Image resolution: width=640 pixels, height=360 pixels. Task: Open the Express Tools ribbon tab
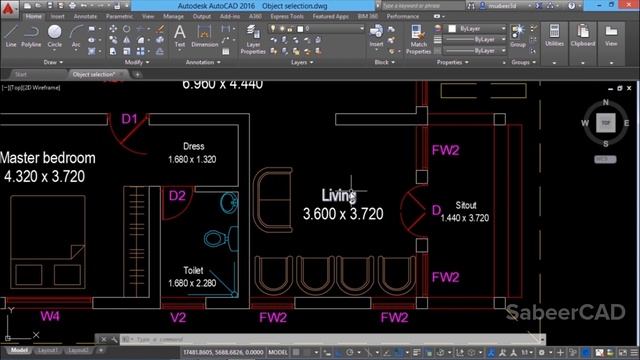[x=287, y=16]
